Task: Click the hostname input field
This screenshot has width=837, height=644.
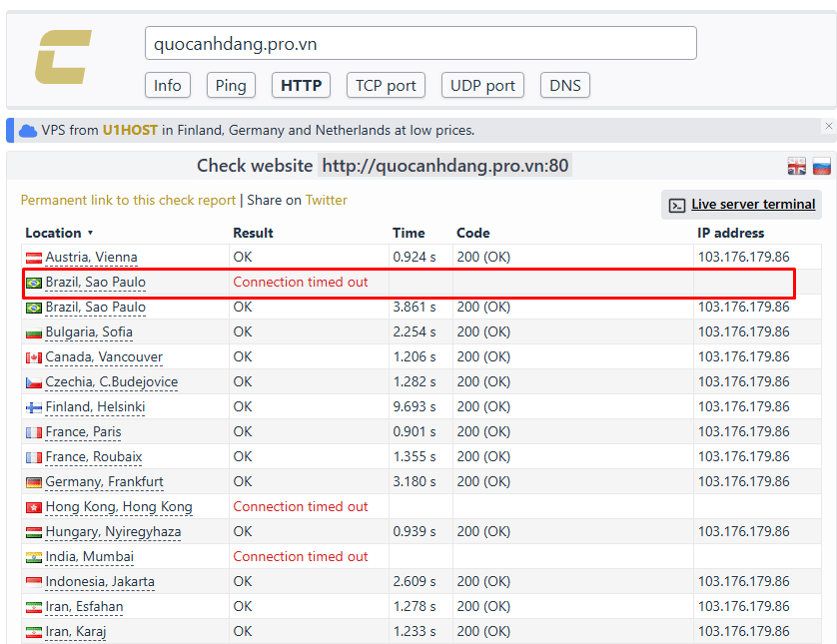Action: point(420,44)
